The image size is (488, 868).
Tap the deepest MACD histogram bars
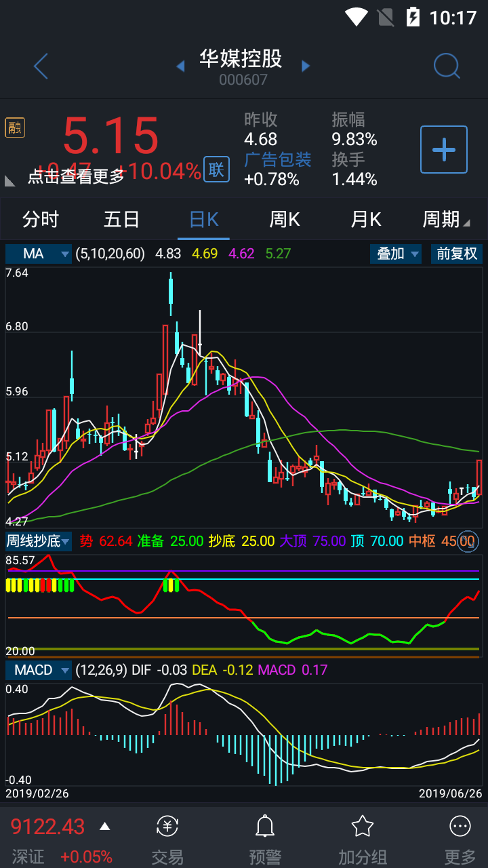click(x=276, y=760)
